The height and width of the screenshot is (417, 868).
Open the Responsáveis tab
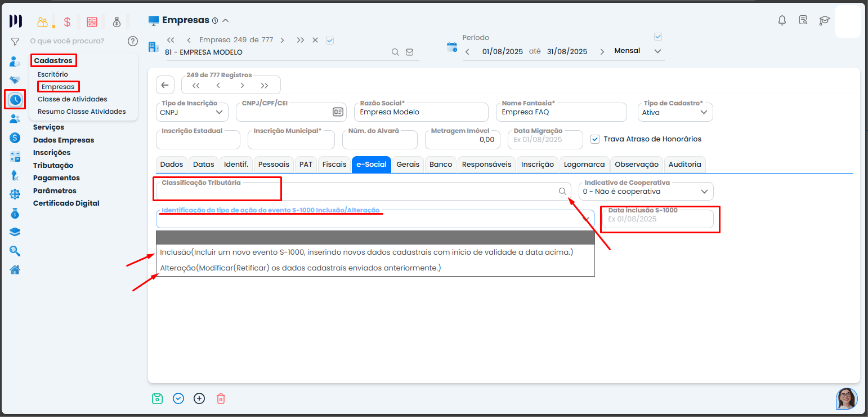click(x=486, y=165)
